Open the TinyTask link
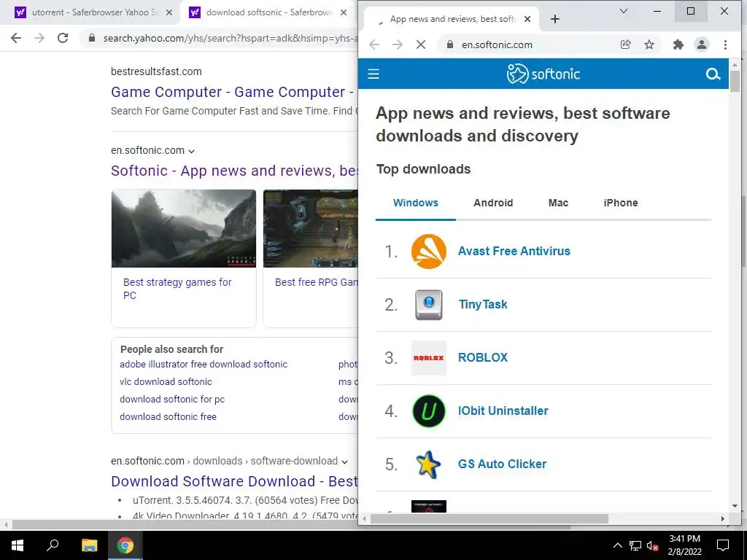747x560 pixels. click(x=483, y=305)
